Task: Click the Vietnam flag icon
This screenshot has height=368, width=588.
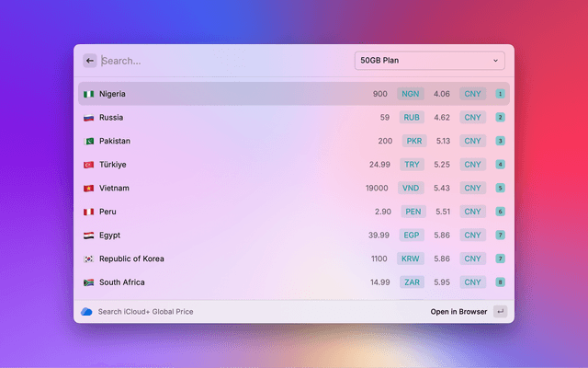Action: point(89,189)
